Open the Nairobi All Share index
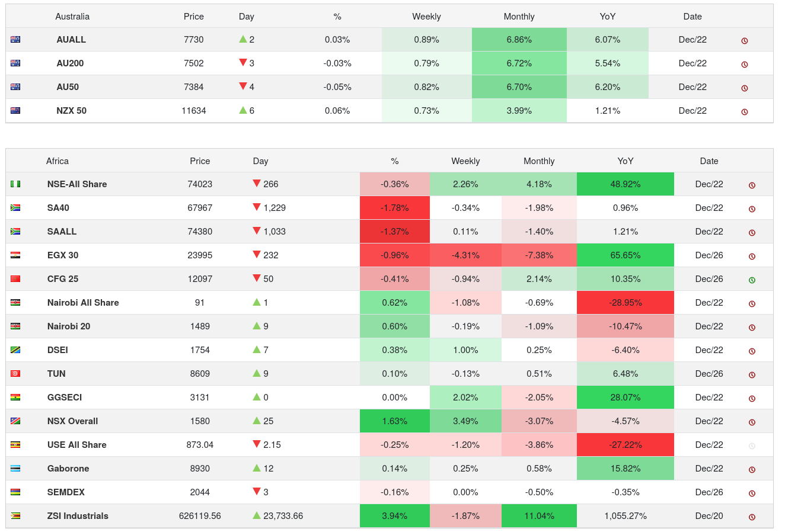Screen dimensions: 785x532 [x=83, y=303]
